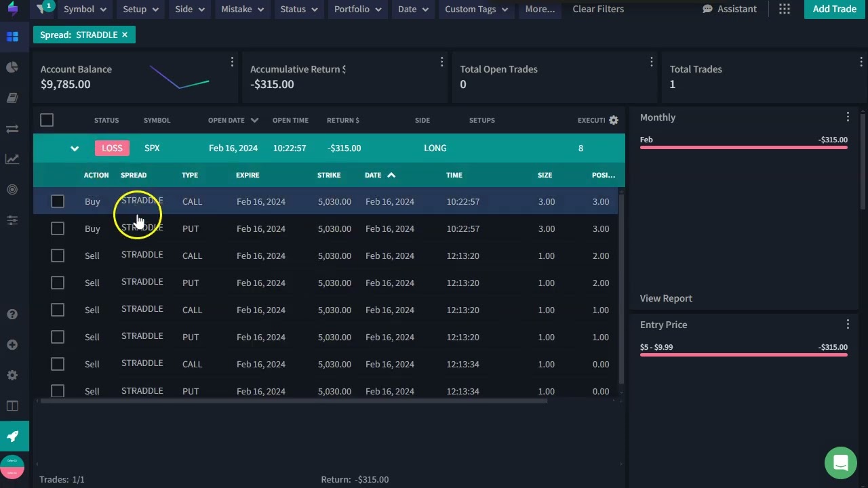The height and width of the screenshot is (488, 868).
Task: Click the filter funnel icon with badge
Action: coord(43,9)
